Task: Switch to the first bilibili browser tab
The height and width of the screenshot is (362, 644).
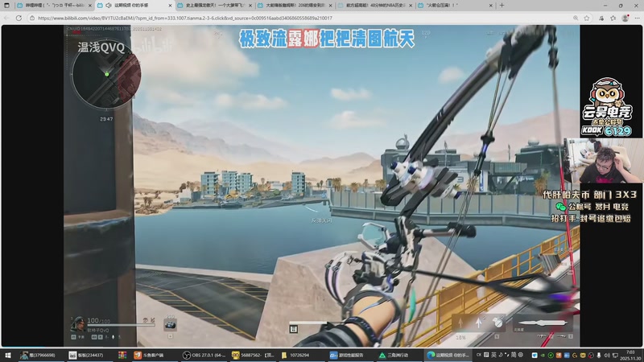Action: (x=54, y=6)
